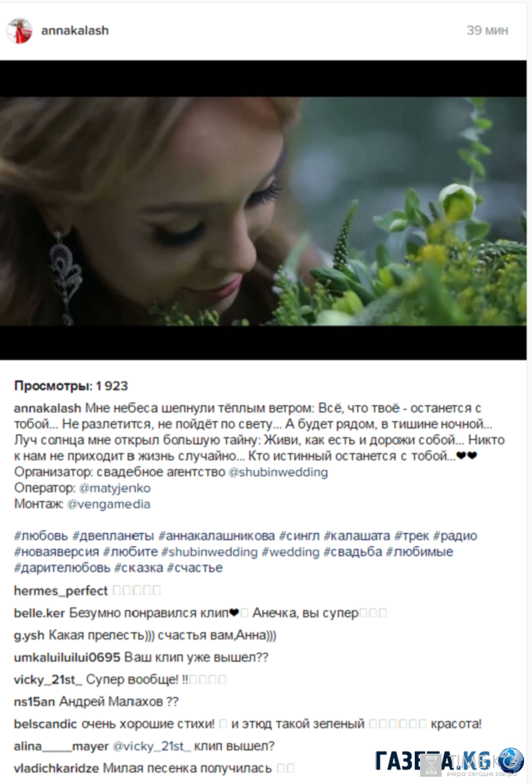Open vicky_21st_ commenter profile
Viewport: 532px width, 784px height.
[48, 680]
